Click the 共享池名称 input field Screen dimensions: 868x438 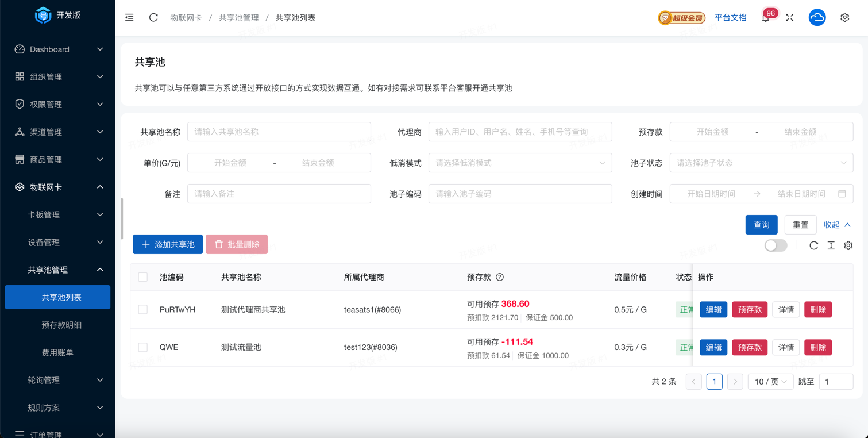coord(279,132)
